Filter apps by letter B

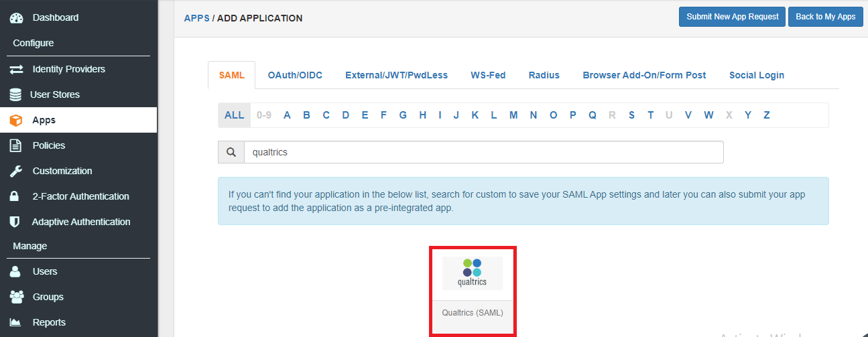point(306,115)
